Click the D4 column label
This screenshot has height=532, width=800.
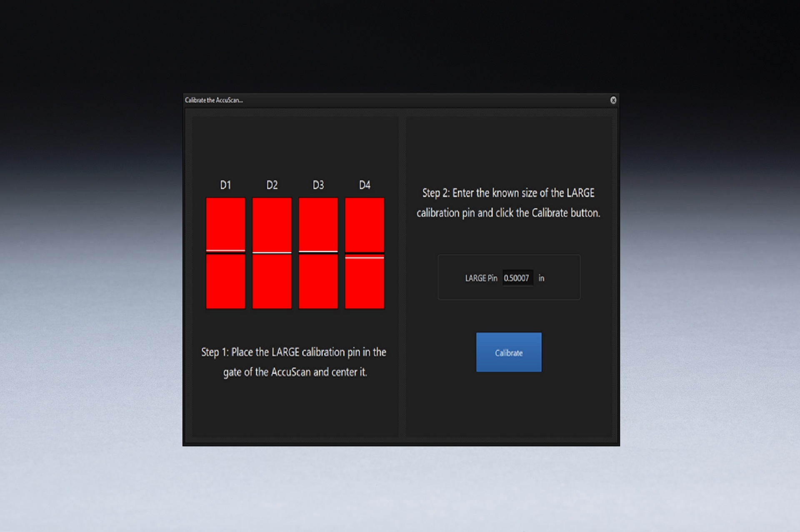tap(365, 185)
